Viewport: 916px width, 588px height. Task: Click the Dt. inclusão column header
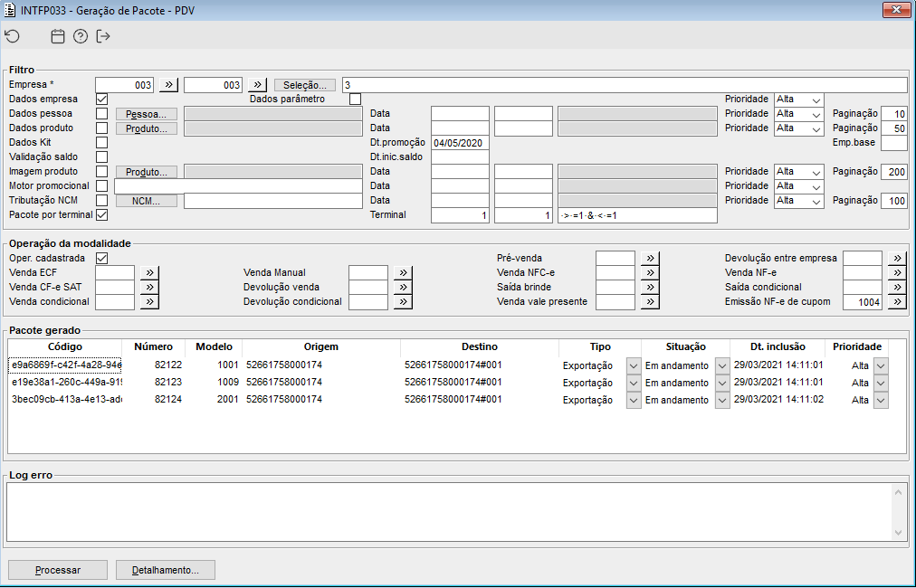pyautogui.click(x=778, y=346)
